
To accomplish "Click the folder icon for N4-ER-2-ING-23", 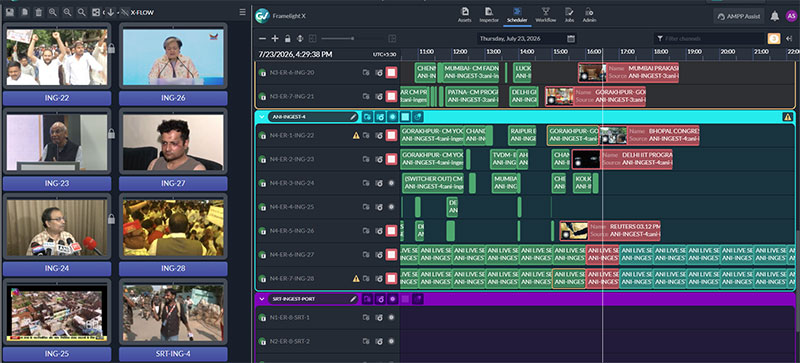I will (366, 159).
